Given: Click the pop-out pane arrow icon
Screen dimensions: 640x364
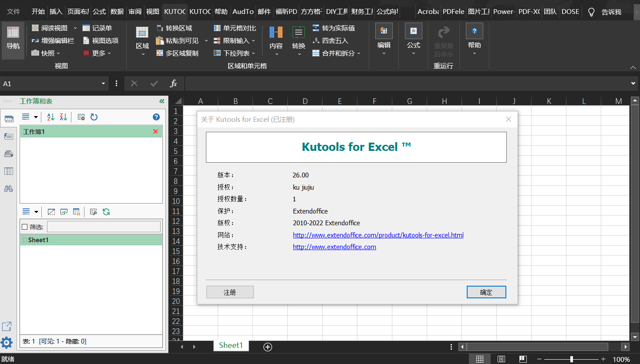Looking at the screenshot, I should pyautogui.click(x=7, y=326).
